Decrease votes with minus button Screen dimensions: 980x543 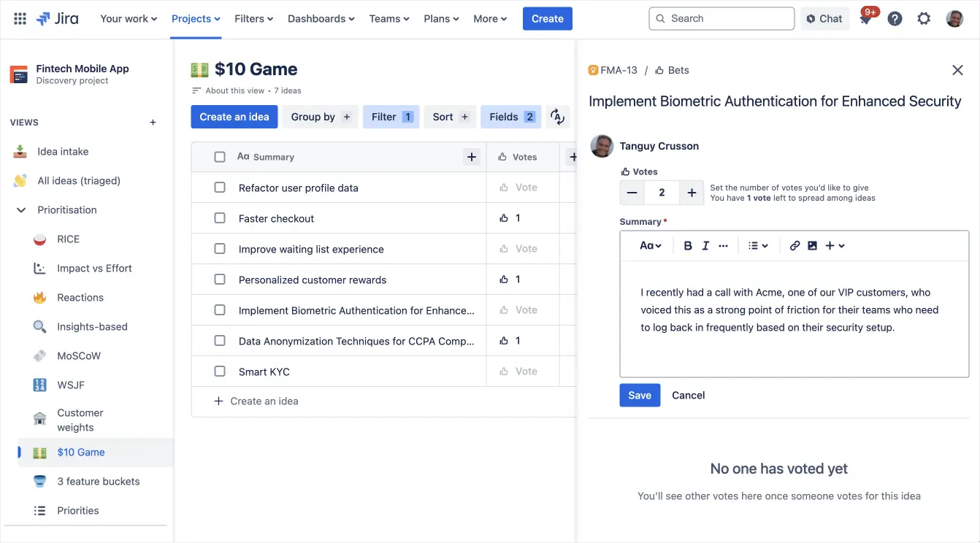[x=632, y=193]
